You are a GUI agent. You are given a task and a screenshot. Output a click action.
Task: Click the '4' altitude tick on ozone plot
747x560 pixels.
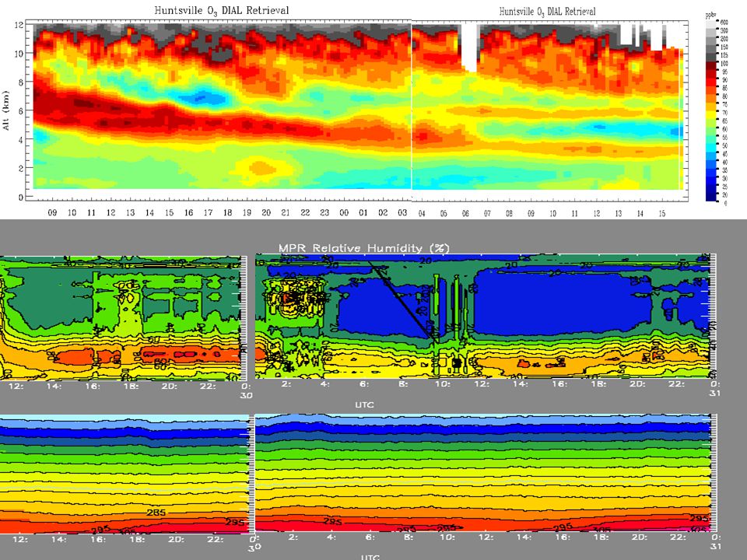point(20,139)
